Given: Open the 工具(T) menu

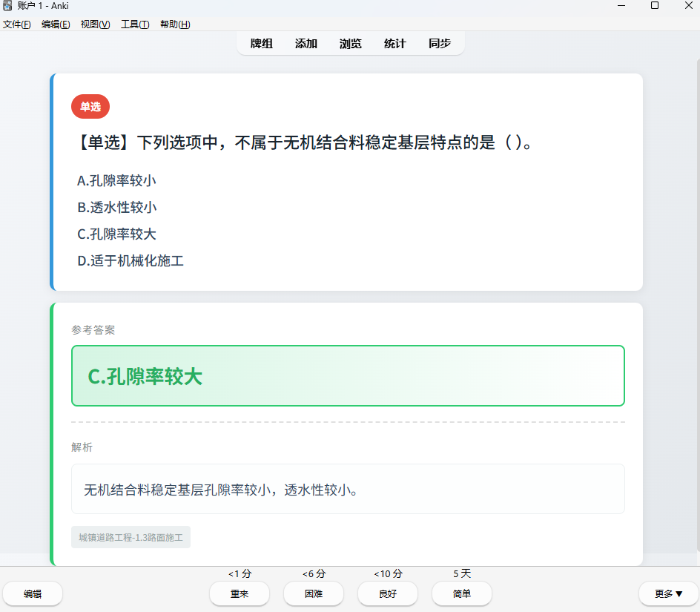Looking at the screenshot, I should click(x=135, y=24).
